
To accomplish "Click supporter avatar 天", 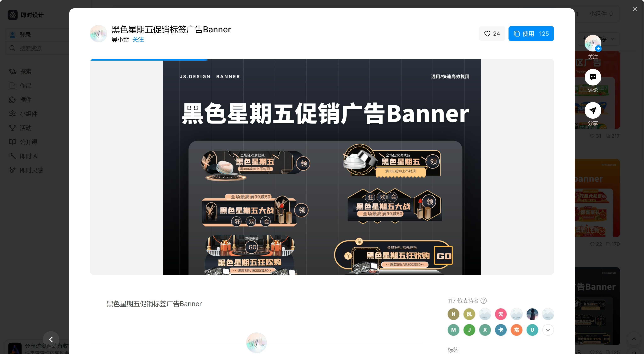I will tap(501, 314).
